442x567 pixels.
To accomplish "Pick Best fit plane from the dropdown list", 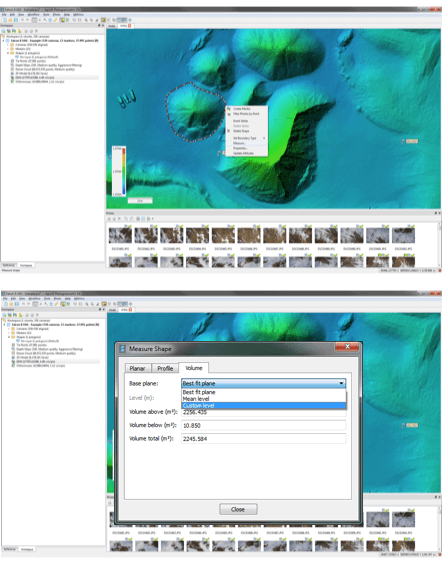I will tap(263, 392).
